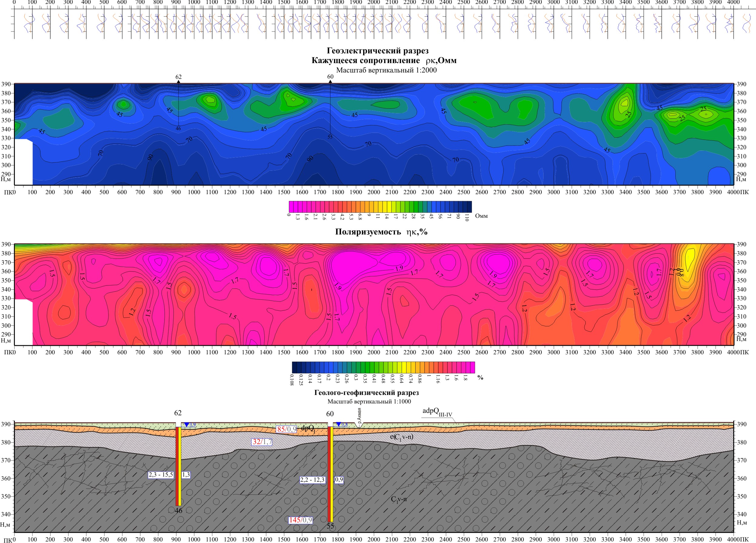Click the Геолого-геофизический разрез title
The width and height of the screenshot is (756, 543).
tap(366, 393)
